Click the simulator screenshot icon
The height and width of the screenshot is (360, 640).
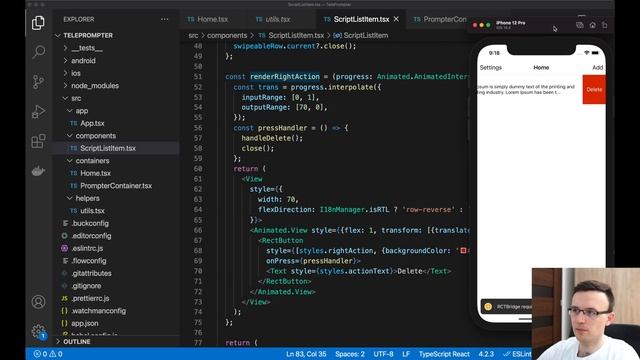tap(580, 25)
